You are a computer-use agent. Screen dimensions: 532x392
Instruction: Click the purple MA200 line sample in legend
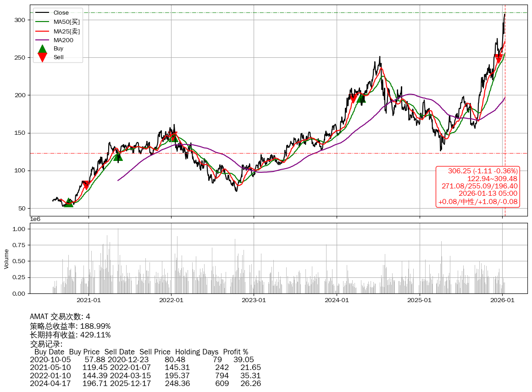point(42,40)
